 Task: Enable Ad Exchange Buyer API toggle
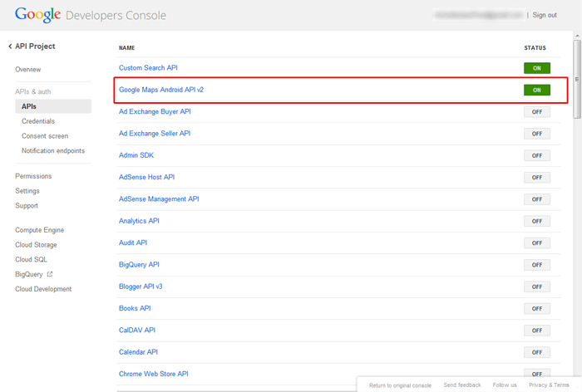(536, 112)
